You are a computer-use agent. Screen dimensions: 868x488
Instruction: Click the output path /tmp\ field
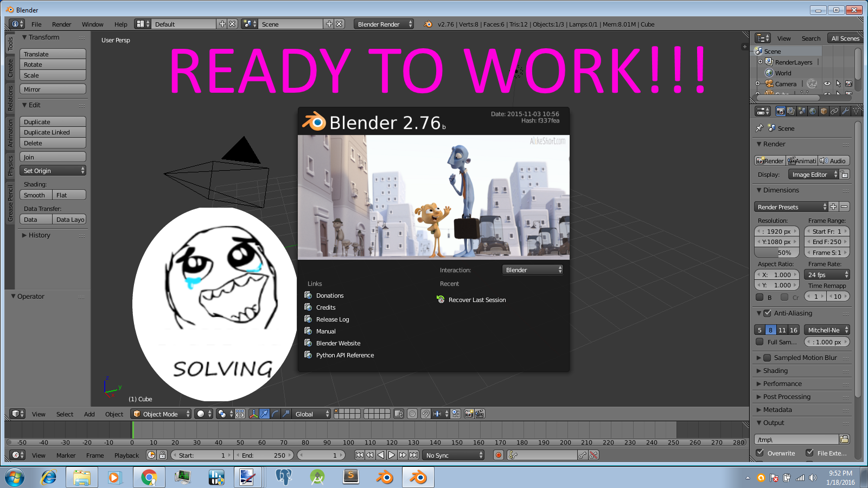796,439
